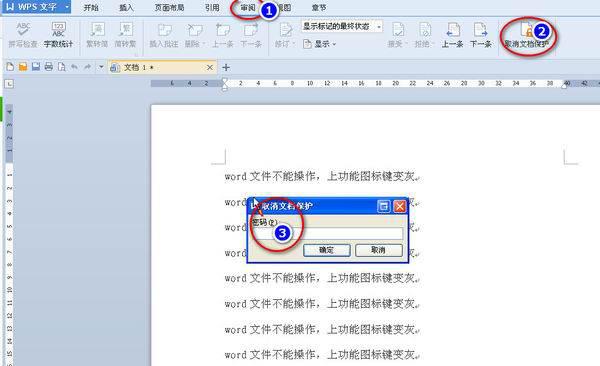Jump to previous revision 上一条 beside 拒绝
Viewport: 600px width, 366px height.
(452, 34)
